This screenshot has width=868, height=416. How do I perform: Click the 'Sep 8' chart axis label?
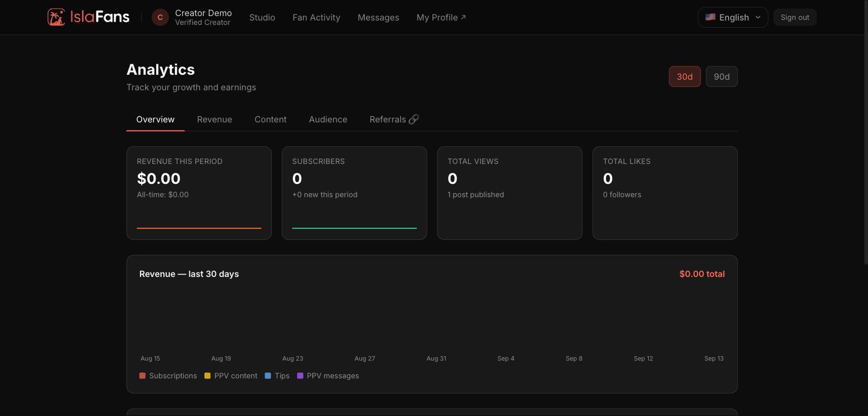tap(574, 358)
